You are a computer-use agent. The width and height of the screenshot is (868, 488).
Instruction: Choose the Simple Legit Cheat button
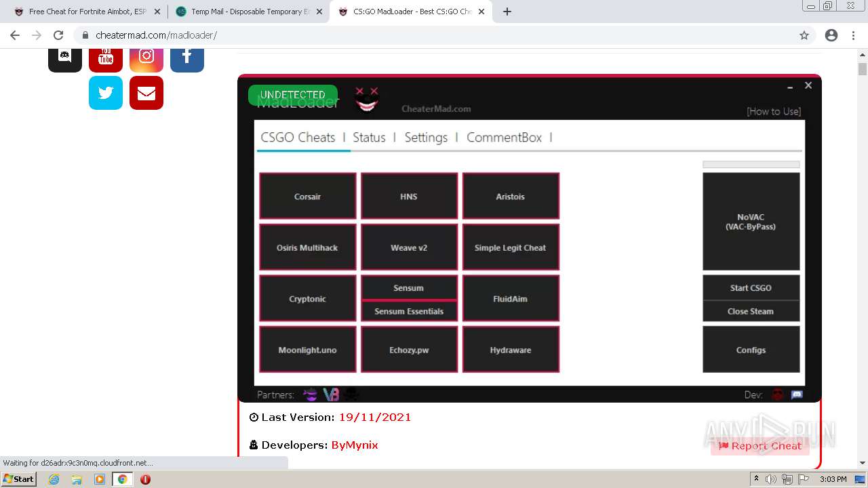[511, 247]
